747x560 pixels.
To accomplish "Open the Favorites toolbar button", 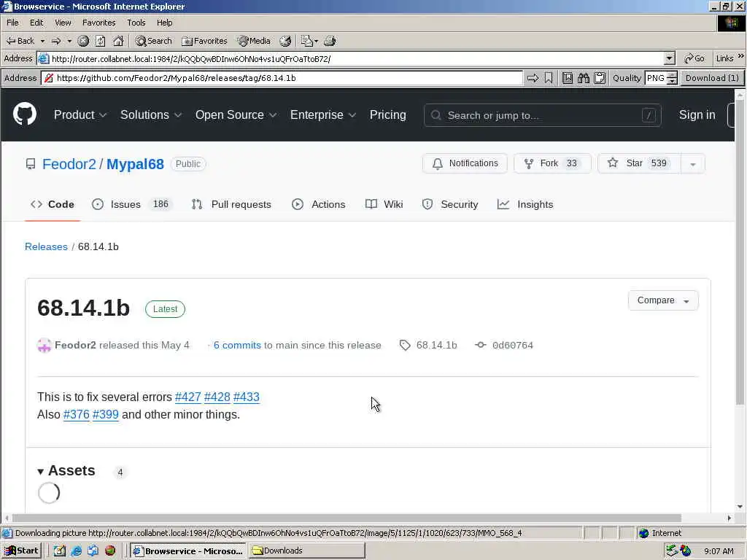I will 204,41.
